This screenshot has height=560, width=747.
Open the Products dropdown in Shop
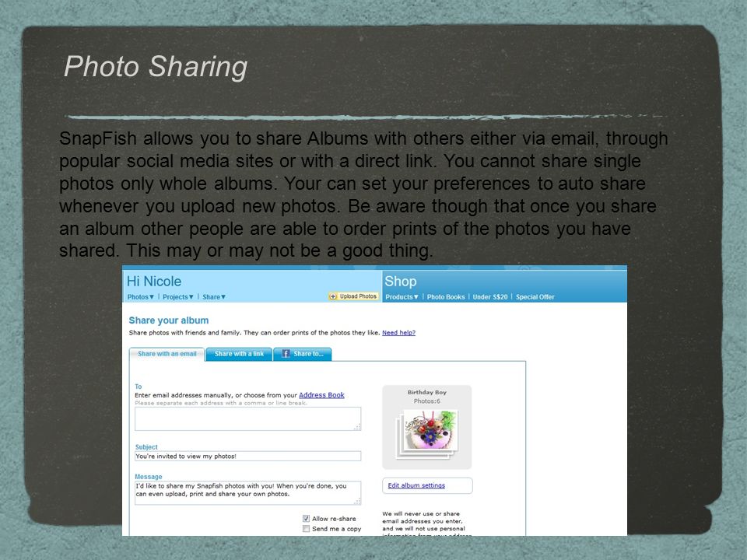pyautogui.click(x=402, y=296)
